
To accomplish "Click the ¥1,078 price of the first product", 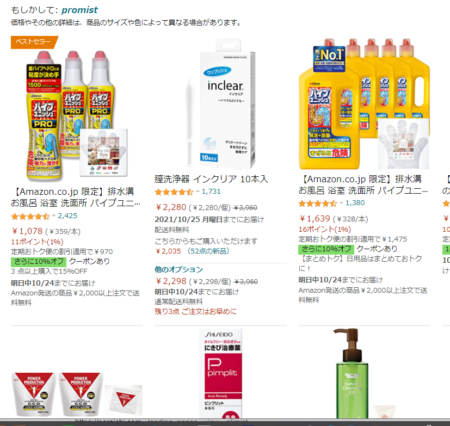I will click(x=27, y=231).
